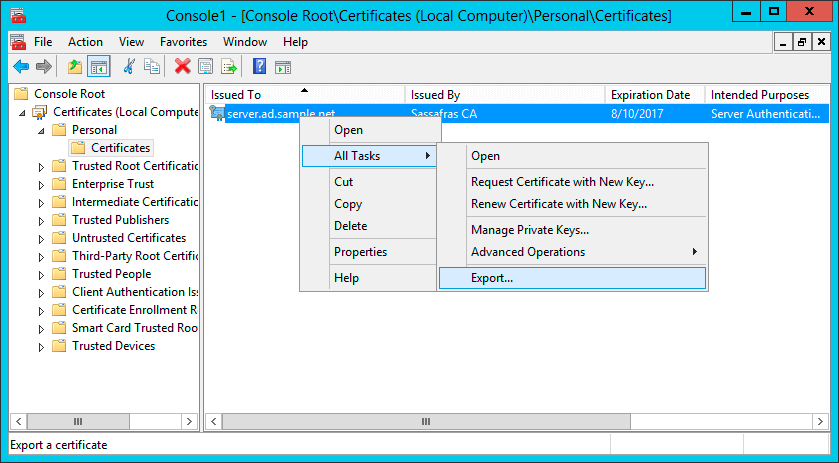
Task: Select the Console Root tree item
Action: pos(67,93)
